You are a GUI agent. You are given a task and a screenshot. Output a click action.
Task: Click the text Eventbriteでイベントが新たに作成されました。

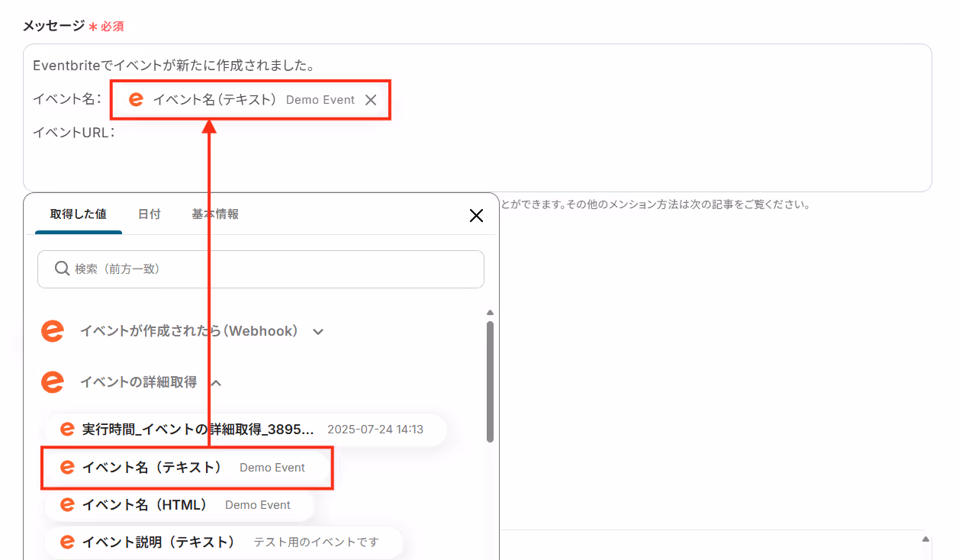[x=174, y=66]
